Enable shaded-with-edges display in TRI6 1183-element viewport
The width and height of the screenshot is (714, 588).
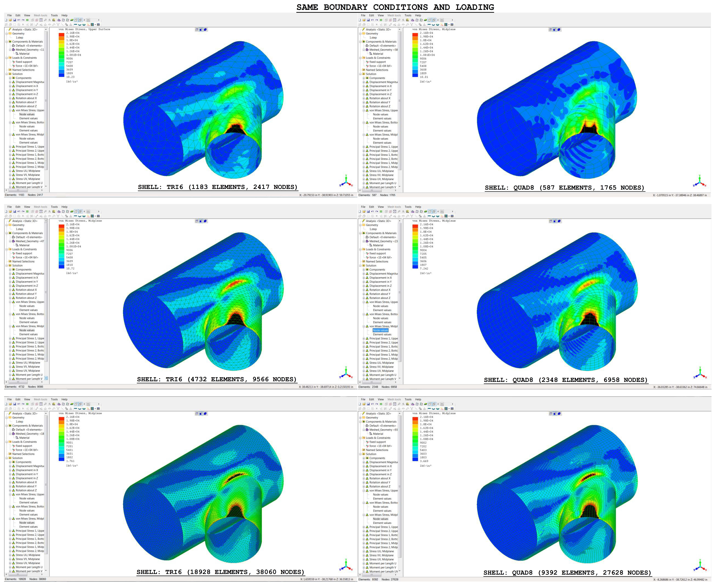coord(201,29)
